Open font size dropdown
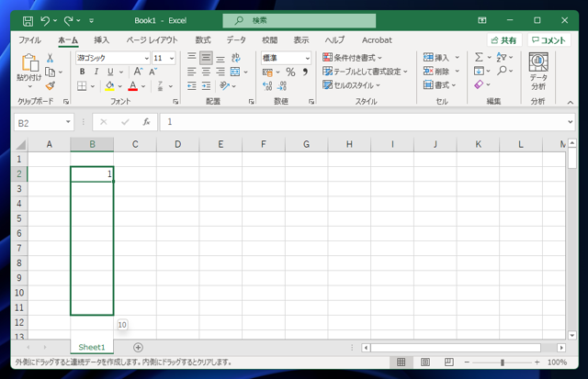Image resolution: width=588 pixels, height=379 pixels. [172, 58]
